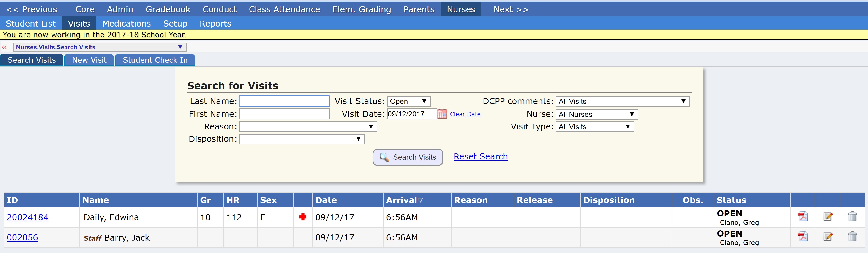Open PDF report for Edwina Daily's visit
The image size is (868, 253).
click(x=802, y=216)
